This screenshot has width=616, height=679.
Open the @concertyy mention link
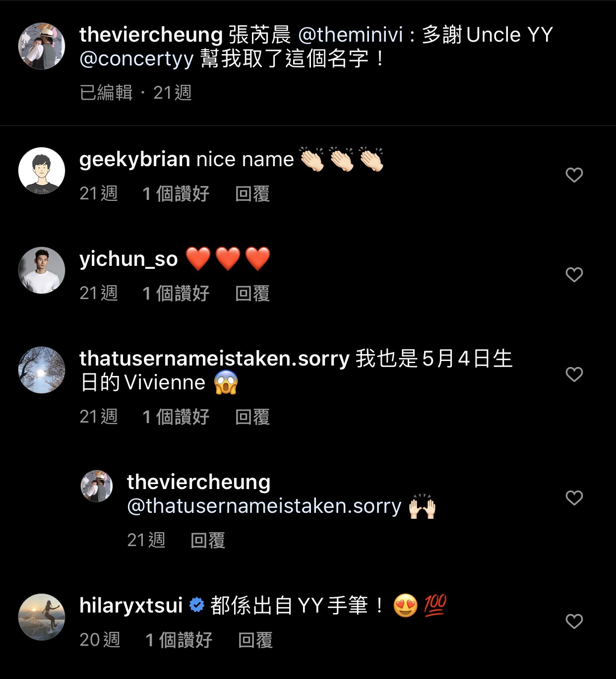(x=137, y=59)
